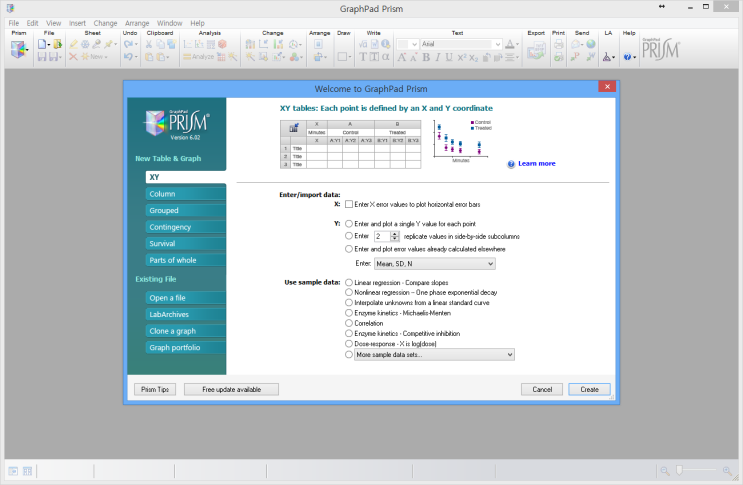Click the replicate count spinner arrows
The width and height of the screenshot is (743, 485).
click(394, 236)
